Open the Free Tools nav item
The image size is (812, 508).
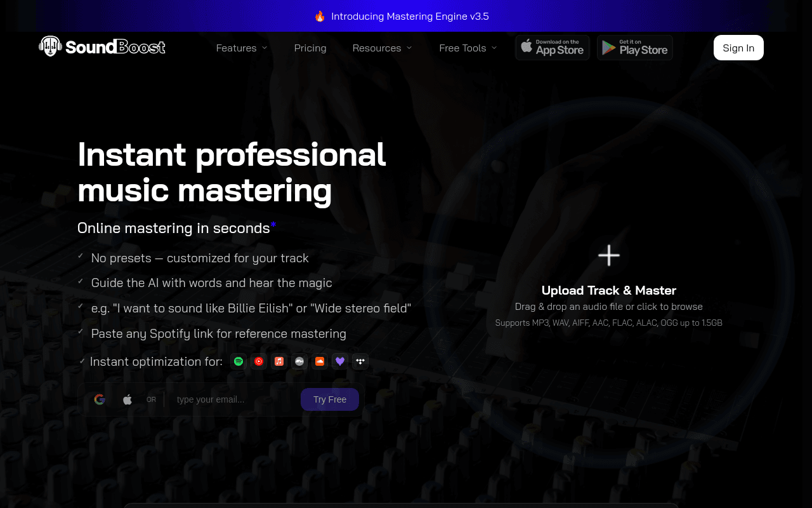(468, 48)
